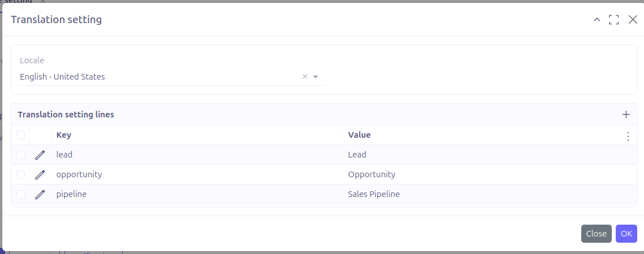The width and height of the screenshot is (644, 254).
Task: Click the Close button
Action: [596, 234]
